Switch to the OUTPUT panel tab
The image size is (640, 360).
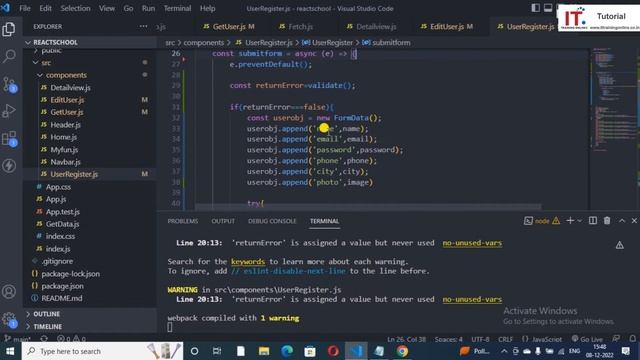pos(223,221)
